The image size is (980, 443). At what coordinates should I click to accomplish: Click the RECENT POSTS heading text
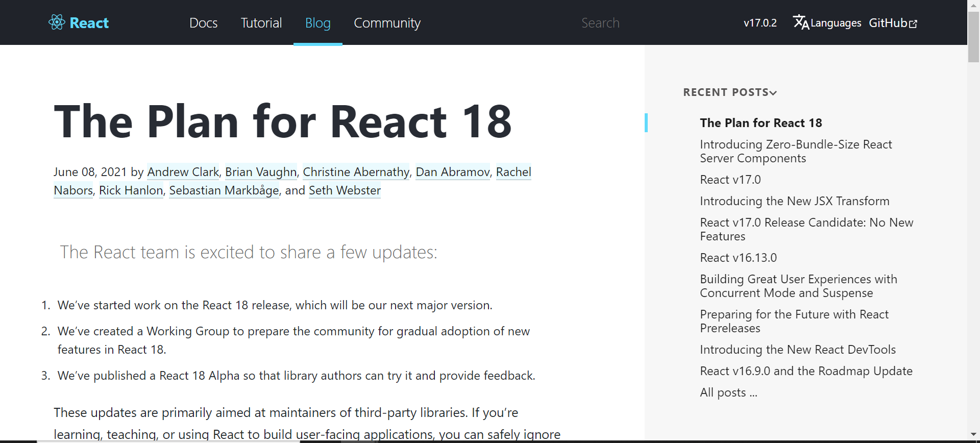point(726,92)
